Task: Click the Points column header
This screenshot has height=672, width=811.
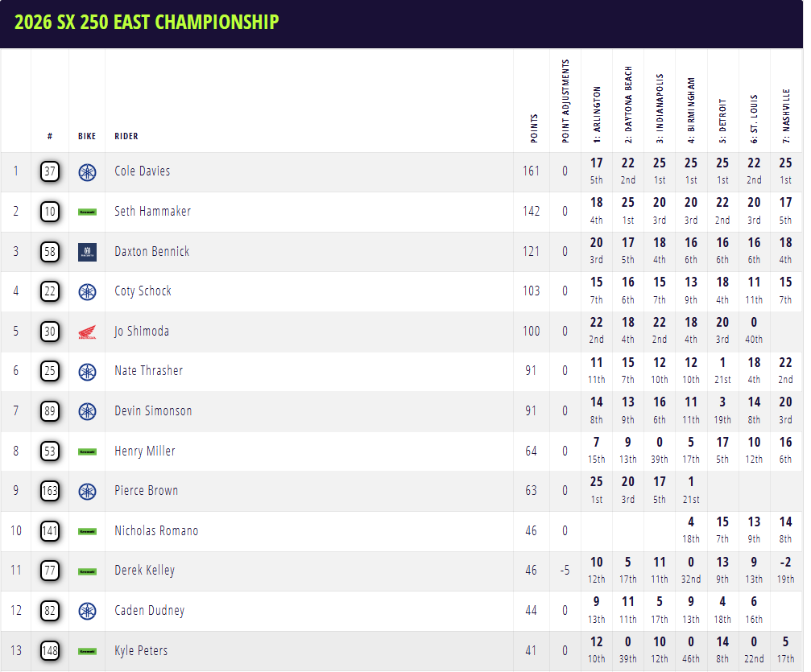Action: tap(534, 129)
